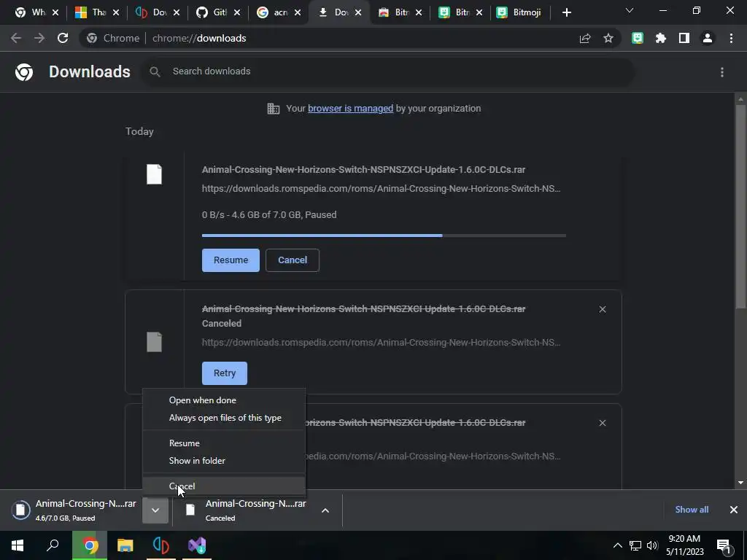Click 'Show all' downloads link
The width and height of the screenshot is (747, 560).
[692, 510]
